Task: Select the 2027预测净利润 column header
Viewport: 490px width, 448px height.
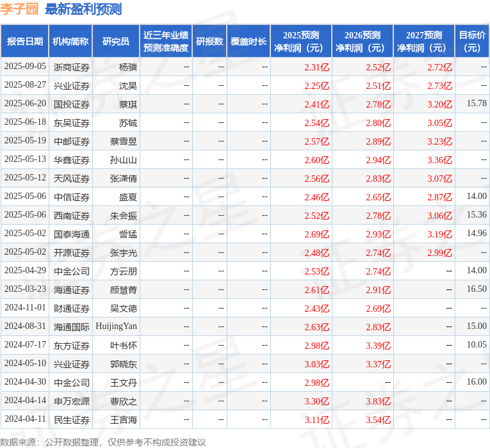Action: point(424,41)
